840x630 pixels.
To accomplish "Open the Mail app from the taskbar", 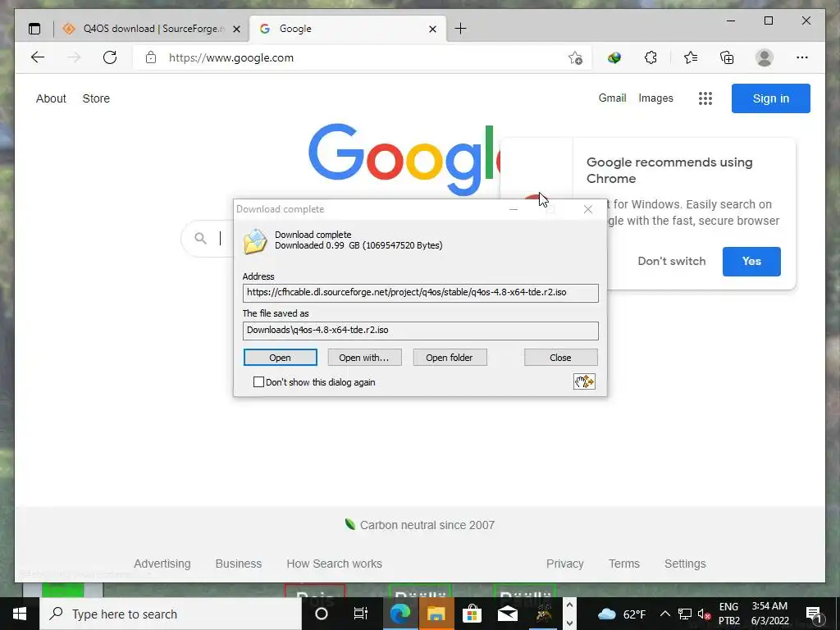I will point(507,614).
